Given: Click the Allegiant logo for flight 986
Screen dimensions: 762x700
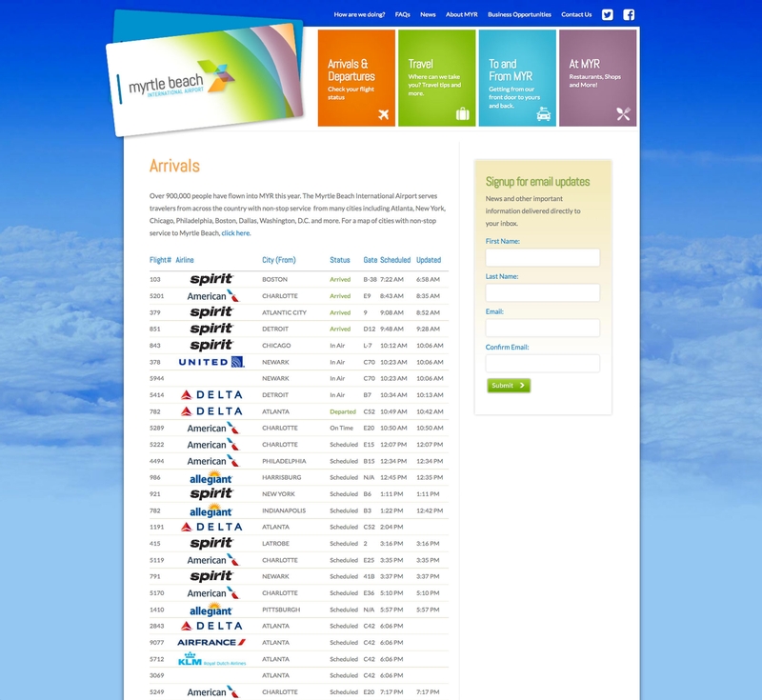Looking at the screenshot, I should click(211, 477).
